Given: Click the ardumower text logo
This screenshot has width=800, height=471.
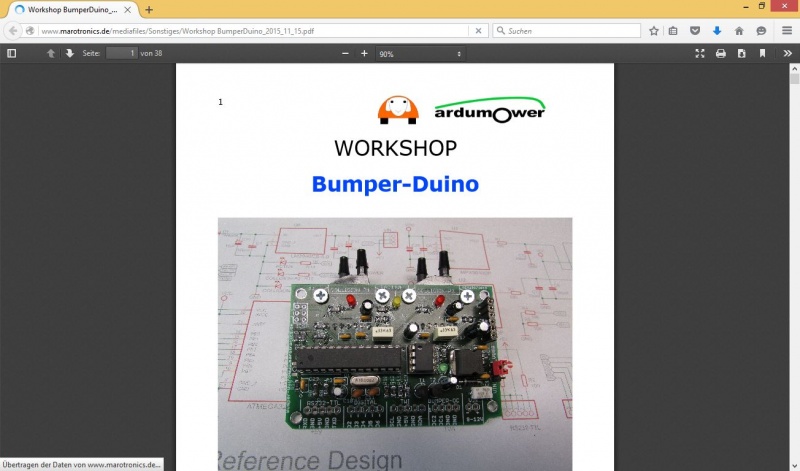Looking at the screenshot, I should pyautogui.click(x=490, y=110).
